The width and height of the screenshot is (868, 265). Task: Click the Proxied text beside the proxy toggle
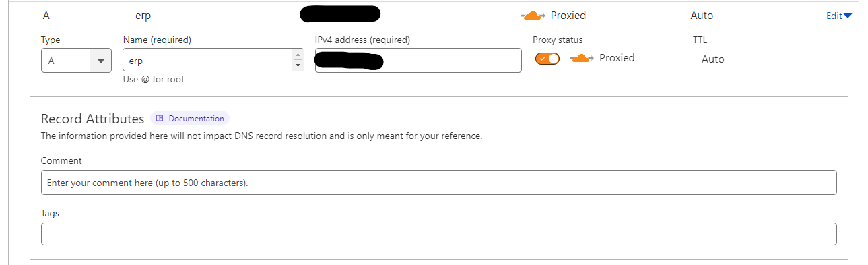coord(617,58)
